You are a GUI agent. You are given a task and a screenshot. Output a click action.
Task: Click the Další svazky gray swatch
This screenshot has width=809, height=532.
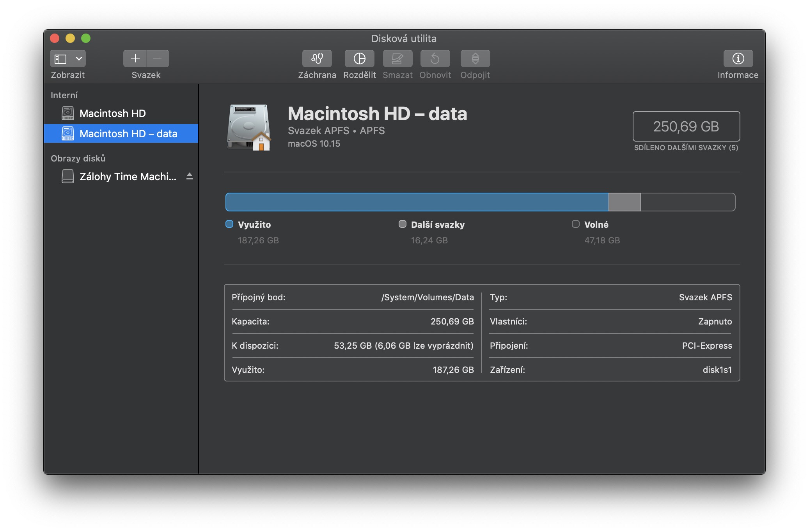click(402, 224)
